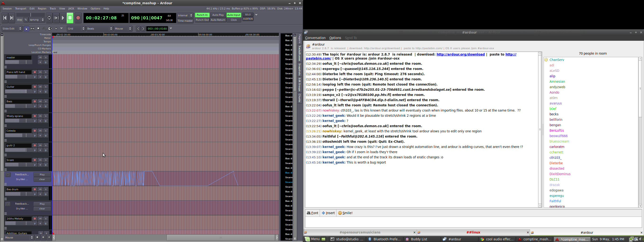Open the ardour.org/download link
This screenshot has width=644, height=242.
click(x=461, y=54)
